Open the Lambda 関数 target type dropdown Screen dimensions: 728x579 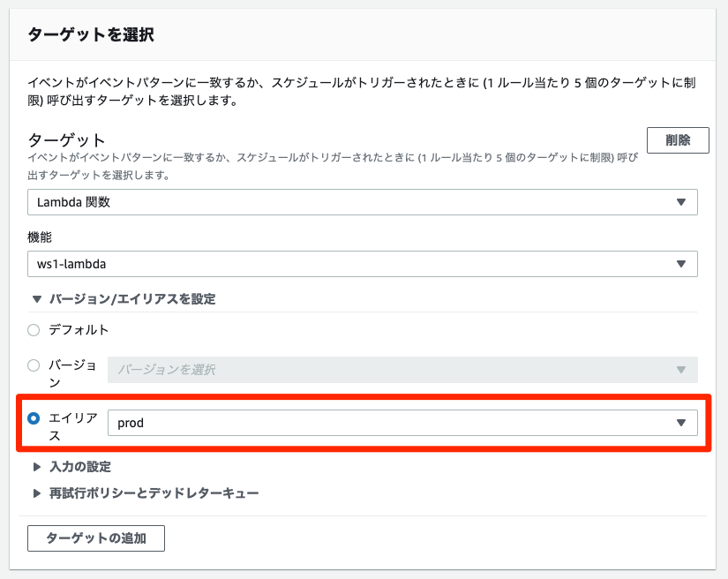(362, 202)
